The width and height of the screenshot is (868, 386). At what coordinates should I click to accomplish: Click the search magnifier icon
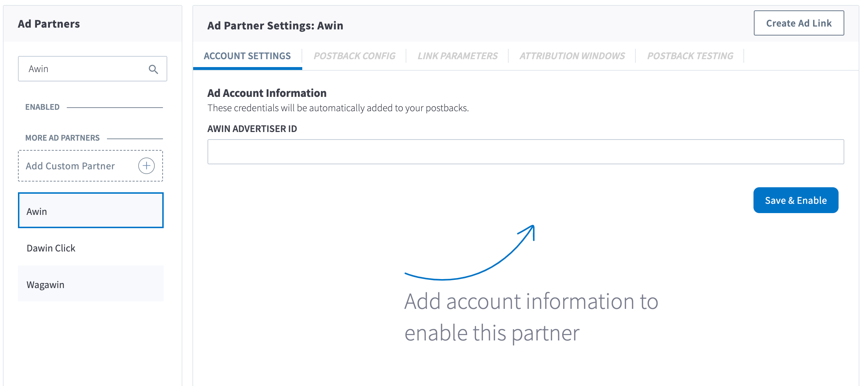(153, 69)
